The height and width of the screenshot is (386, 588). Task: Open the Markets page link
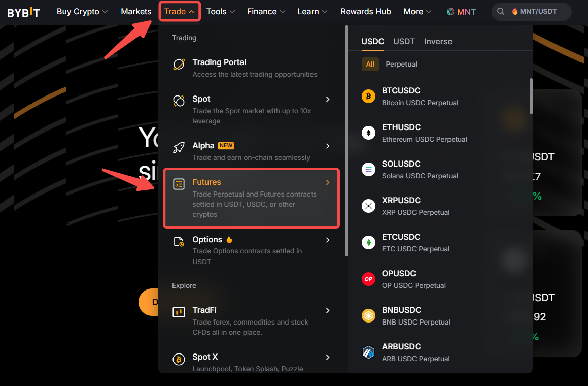click(x=136, y=12)
